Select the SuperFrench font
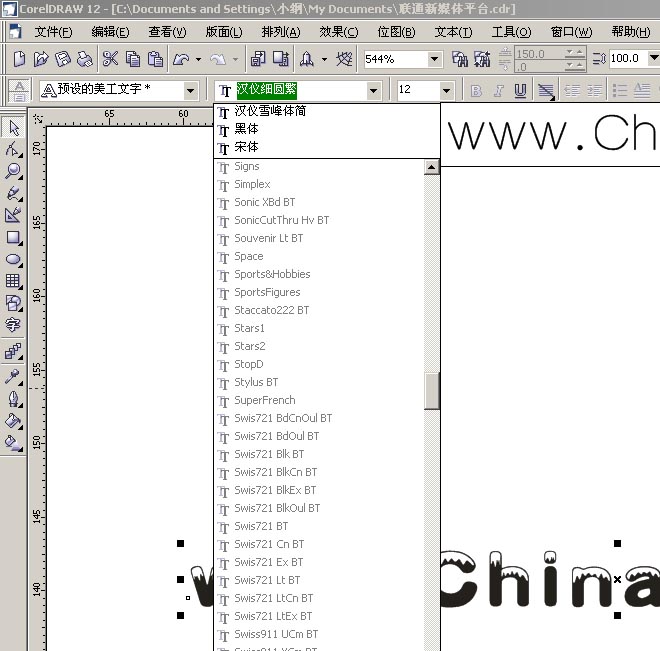660x651 pixels. (319, 400)
